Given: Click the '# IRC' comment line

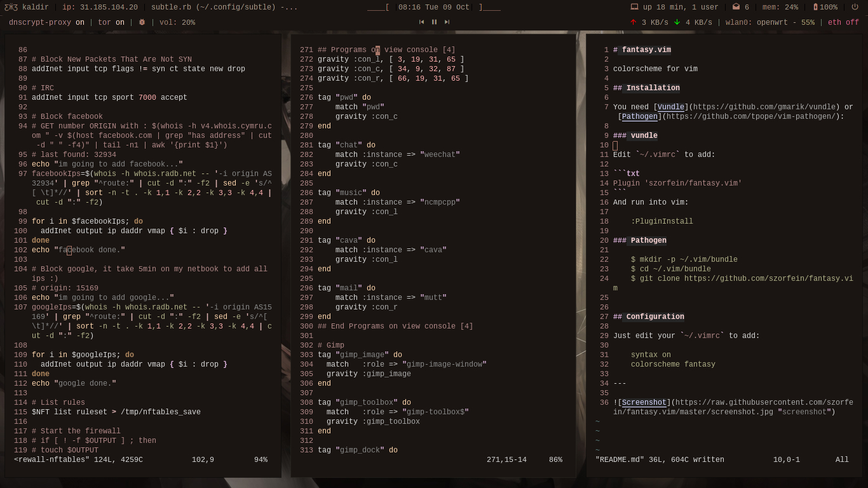Looking at the screenshot, I should [x=43, y=88].
